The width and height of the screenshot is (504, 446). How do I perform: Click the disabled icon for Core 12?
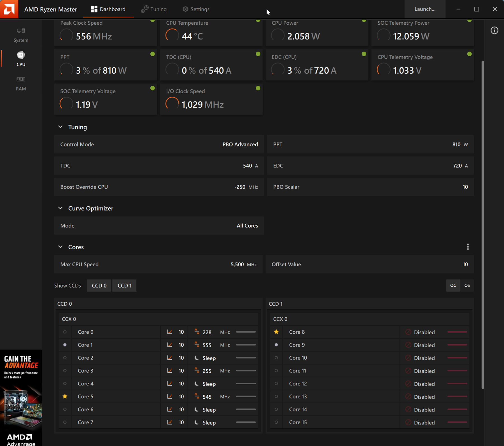(x=408, y=384)
